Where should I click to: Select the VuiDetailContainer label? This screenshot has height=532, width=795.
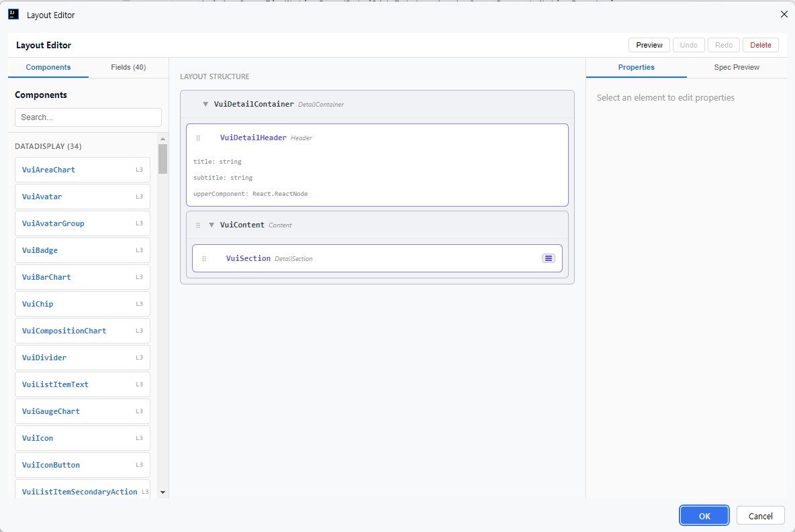[254, 105]
